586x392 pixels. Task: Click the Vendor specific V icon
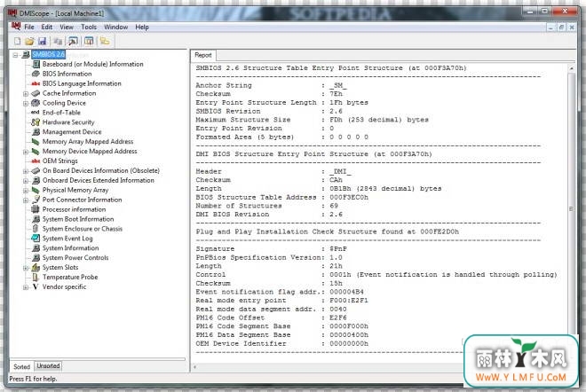tap(36, 286)
